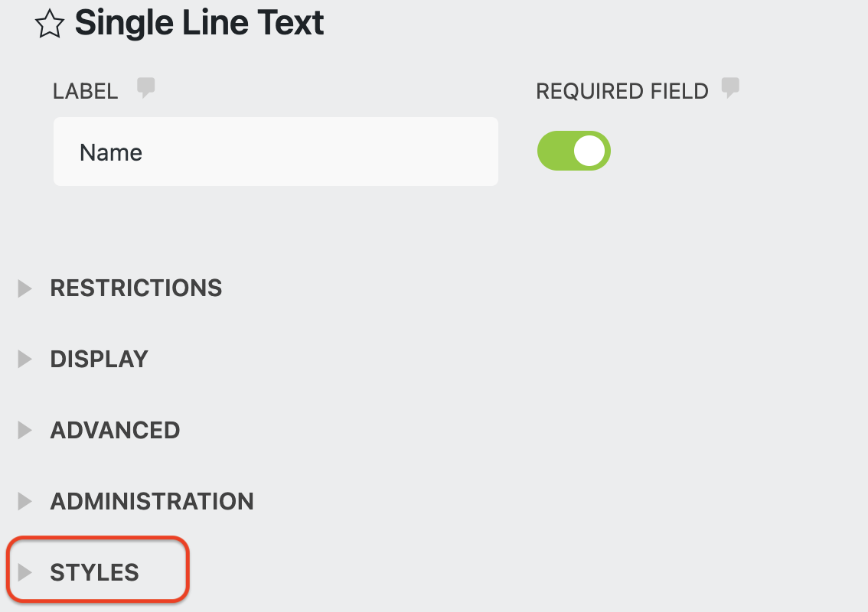Image resolution: width=868 pixels, height=612 pixels.
Task: Click the Name label input field
Action: tap(276, 151)
